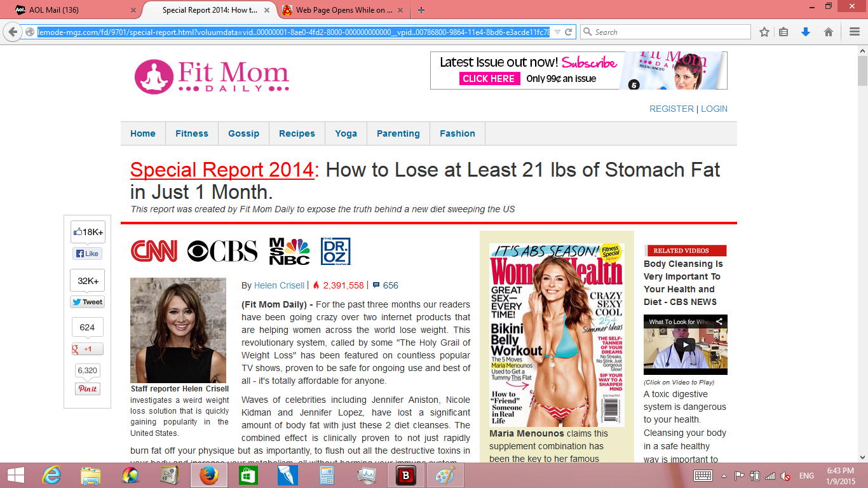
Task: Click the Firefox back arrow button
Action: [12, 32]
